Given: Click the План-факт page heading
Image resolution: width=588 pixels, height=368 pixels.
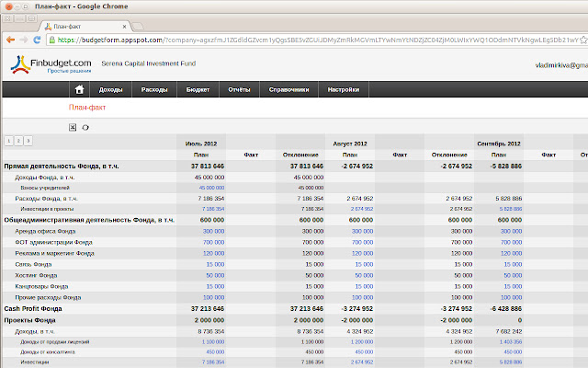Looking at the screenshot, I should (x=87, y=108).
